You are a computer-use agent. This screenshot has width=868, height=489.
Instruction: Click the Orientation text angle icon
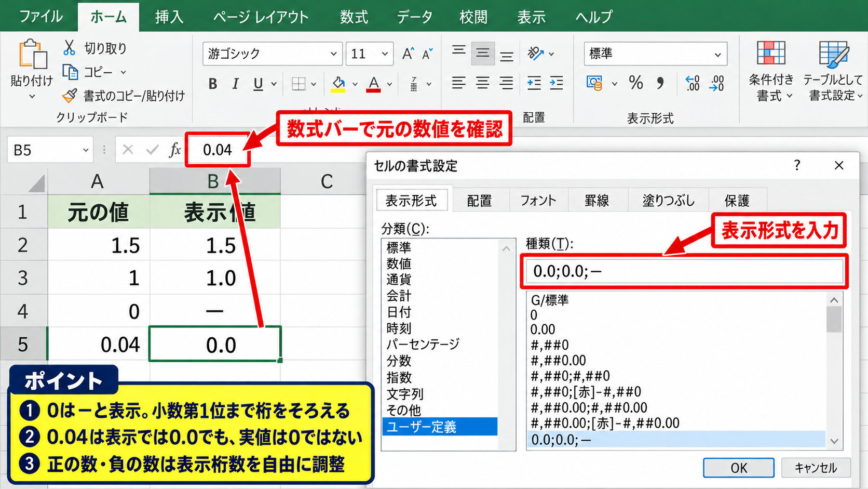535,53
